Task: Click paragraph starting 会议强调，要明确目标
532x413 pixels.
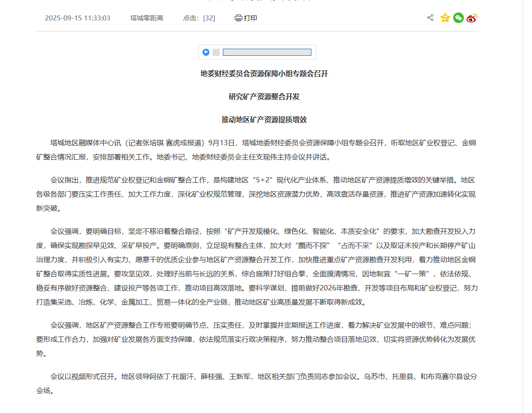Action: coord(257,266)
